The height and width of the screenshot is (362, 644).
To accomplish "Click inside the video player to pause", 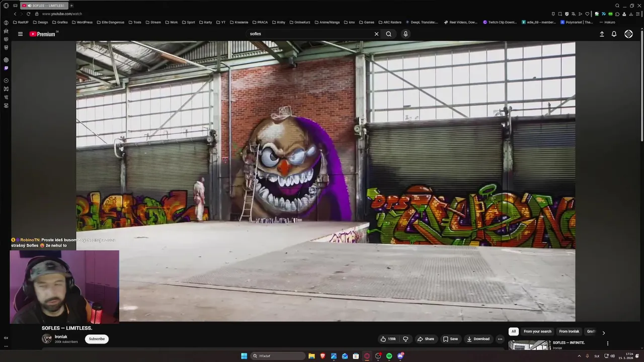I will point(326,181).
